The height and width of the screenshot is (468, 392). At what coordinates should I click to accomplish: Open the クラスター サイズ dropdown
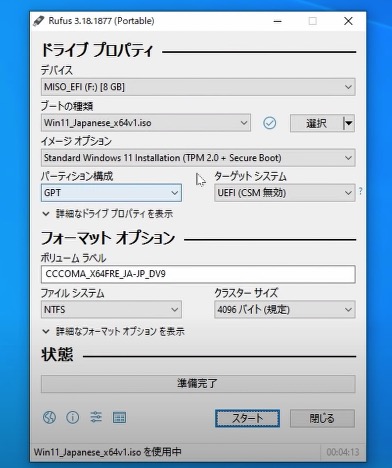pos(285,310)
